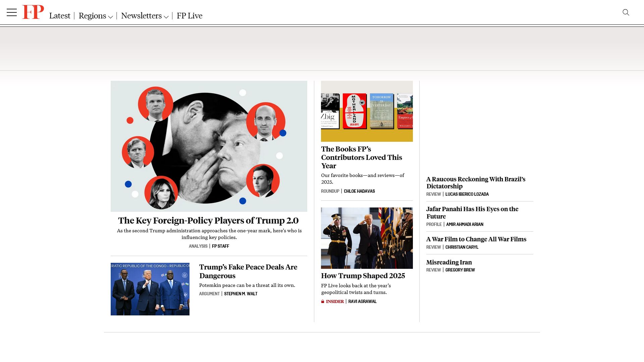Click the INSIDER lock icon

323,302
